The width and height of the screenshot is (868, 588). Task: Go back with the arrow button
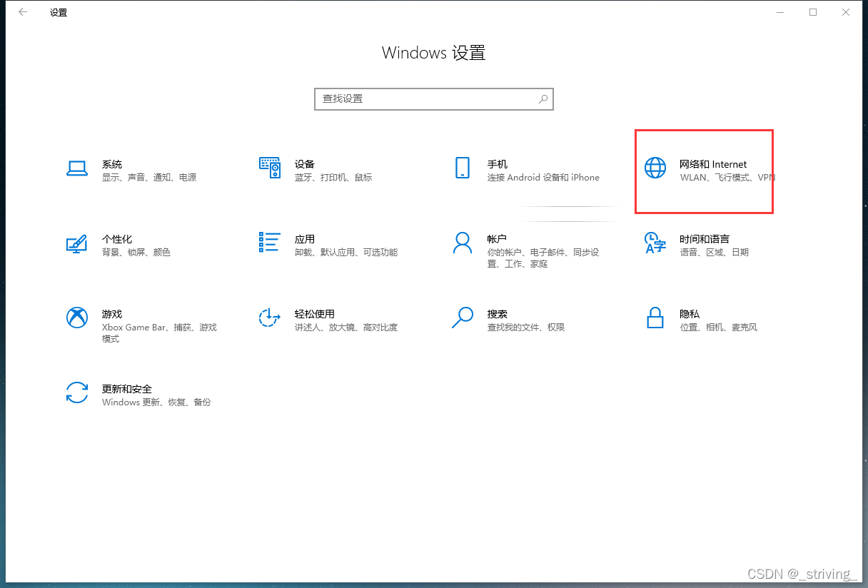pyautogui.click(x=23, y=12)
